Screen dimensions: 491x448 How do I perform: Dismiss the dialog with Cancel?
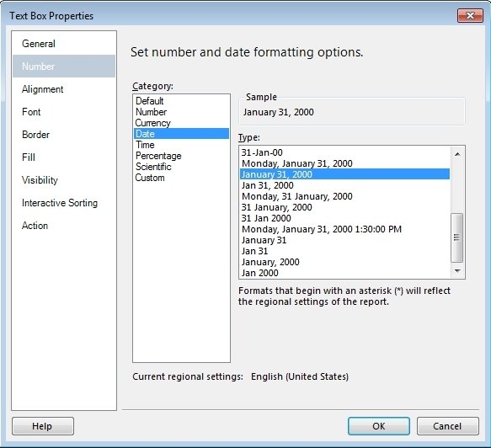448,426
